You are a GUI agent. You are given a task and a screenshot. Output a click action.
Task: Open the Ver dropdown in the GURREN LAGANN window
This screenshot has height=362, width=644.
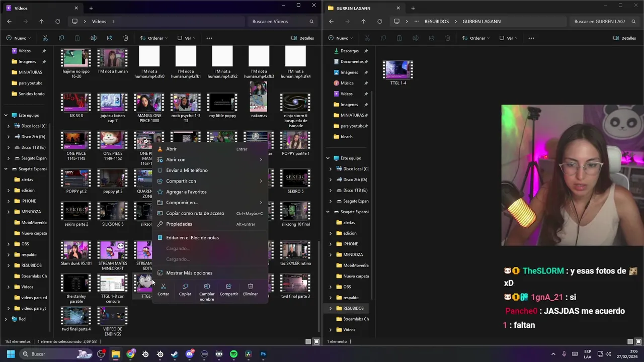click(x=509, y=38)
